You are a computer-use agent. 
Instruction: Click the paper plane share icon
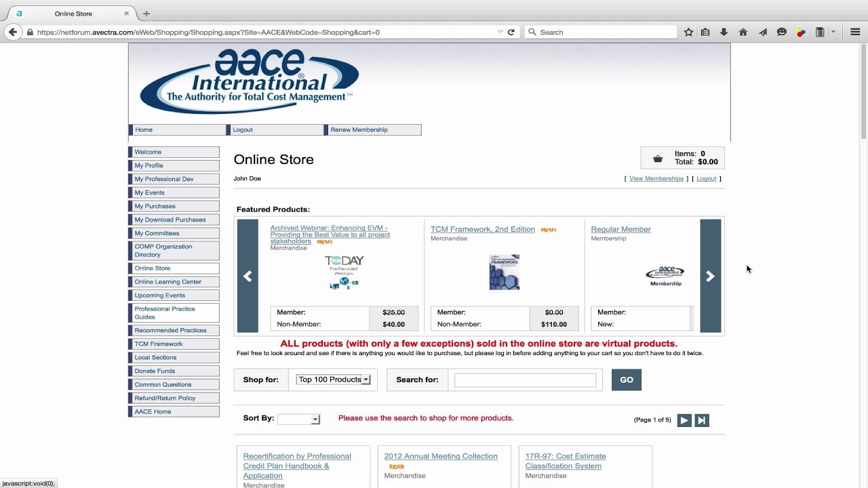click(x=763, y=32)
